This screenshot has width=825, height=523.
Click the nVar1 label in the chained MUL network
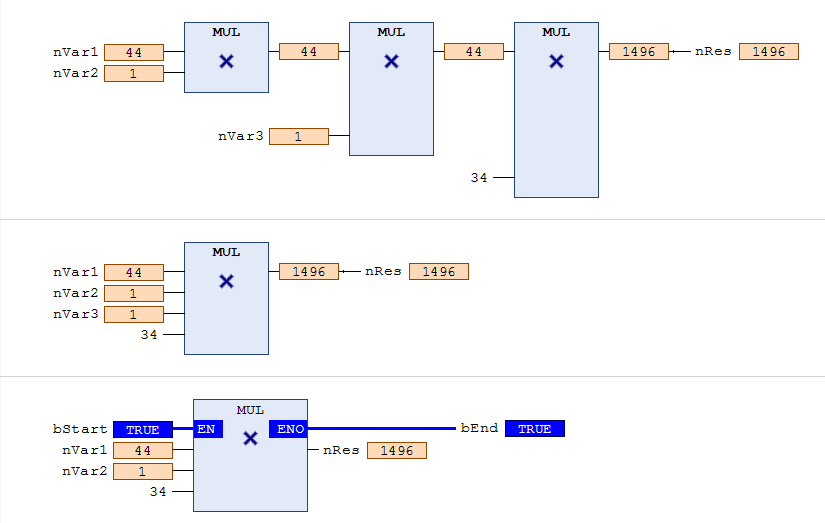[75, 52]
